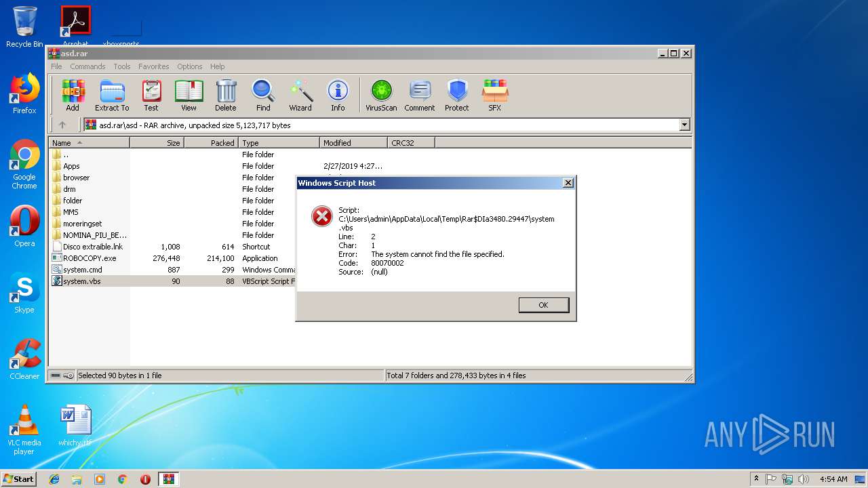The image size is (868, 488).
Task: Click the drive/key status bar icon
Action: pyautogui.click(x=62, y=375)
